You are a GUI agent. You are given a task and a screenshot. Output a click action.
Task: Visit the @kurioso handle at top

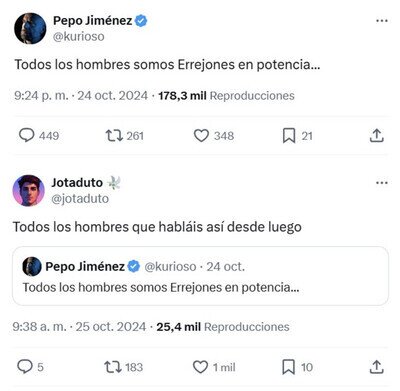pos(79,36)
